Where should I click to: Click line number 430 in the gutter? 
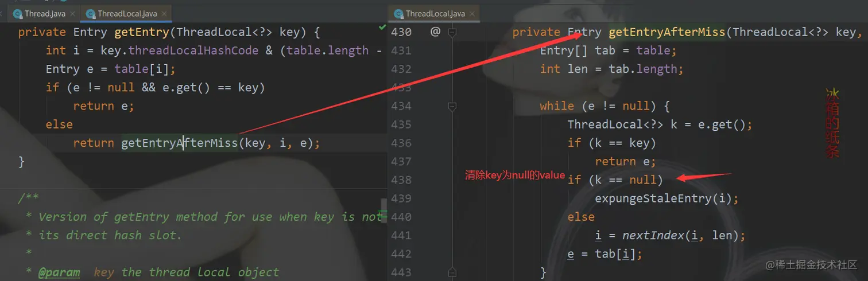(401, 33)
